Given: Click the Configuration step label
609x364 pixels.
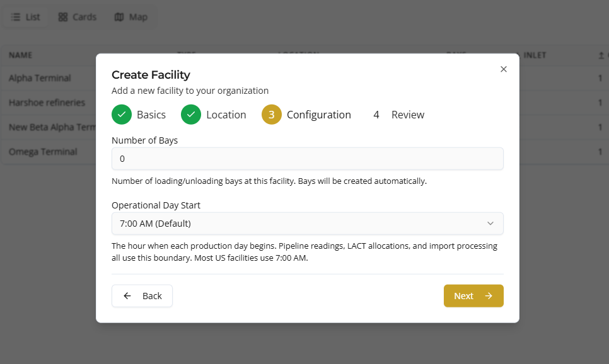Looking at the screenshot, I should click(319, 115).
